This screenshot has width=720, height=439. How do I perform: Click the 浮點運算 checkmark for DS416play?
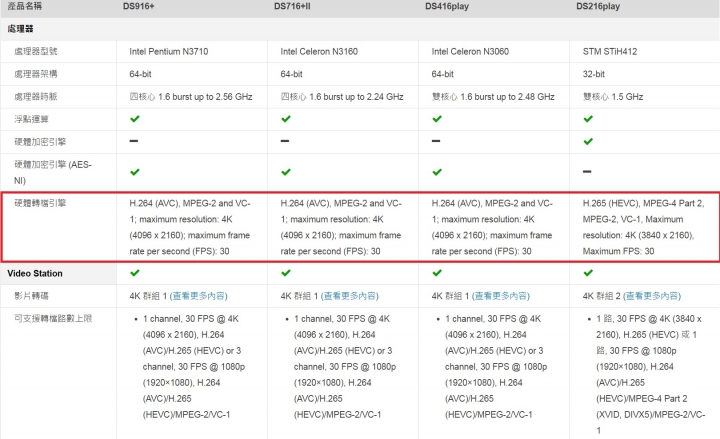(437, 119)
